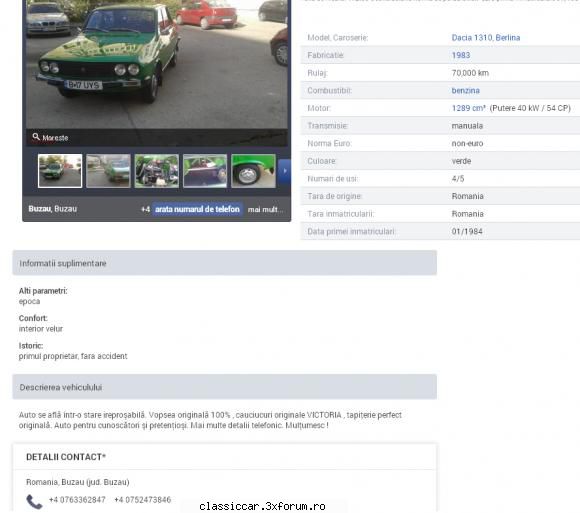The image size is (580, 513).
Task: Select the first thumbnail of green Dacia front
Action: tap(60, 171)
